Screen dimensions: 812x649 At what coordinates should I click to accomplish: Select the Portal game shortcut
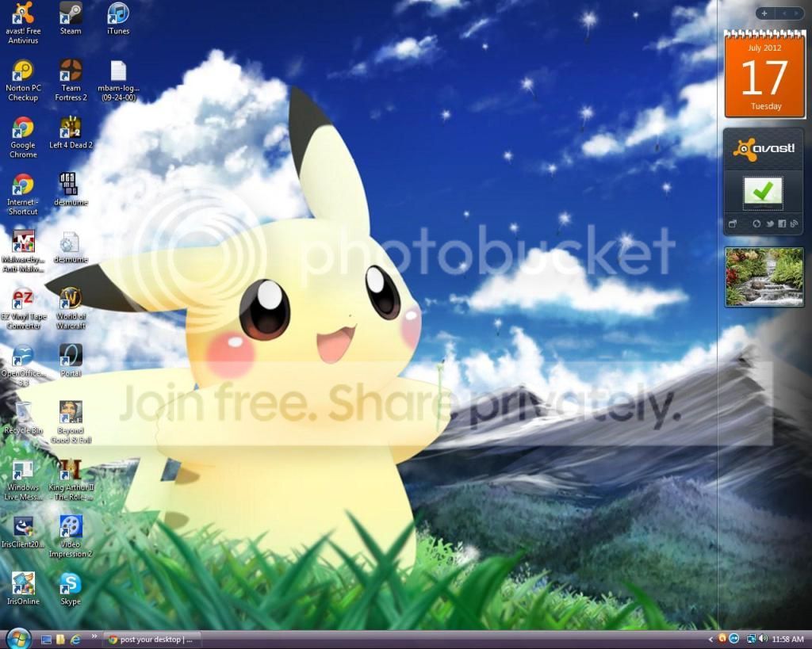[71, 361]
